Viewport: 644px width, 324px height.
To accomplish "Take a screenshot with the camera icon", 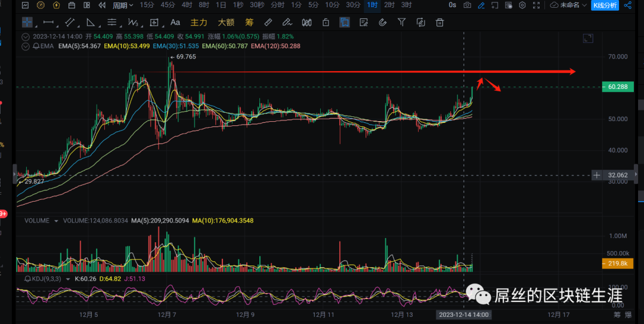I will (x=467, y=5).
